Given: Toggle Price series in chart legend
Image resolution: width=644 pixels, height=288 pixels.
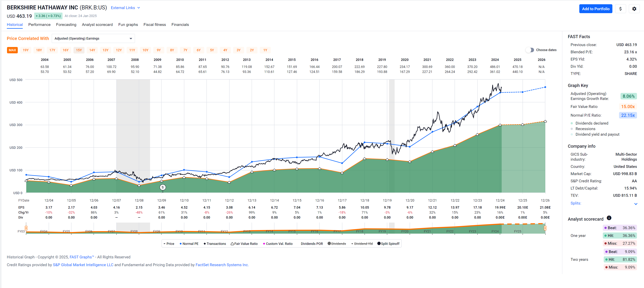Looking at the screenshot, I should click(169, 244).
